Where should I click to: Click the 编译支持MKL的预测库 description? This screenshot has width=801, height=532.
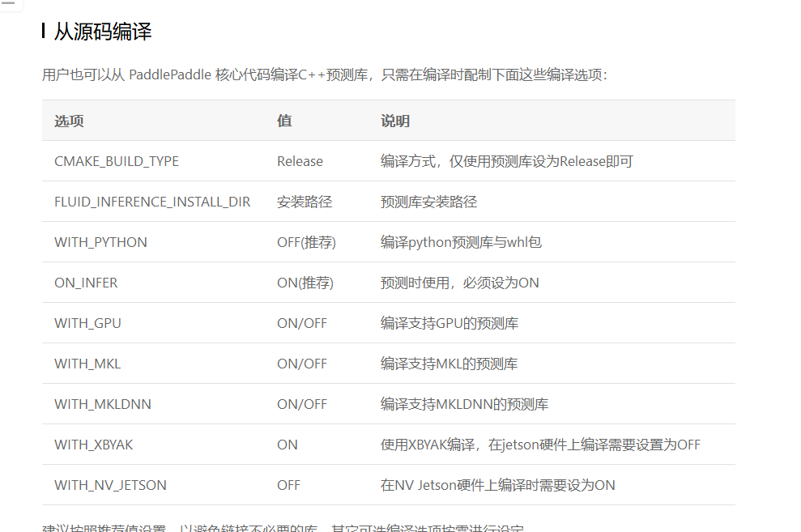click(449, 364)
